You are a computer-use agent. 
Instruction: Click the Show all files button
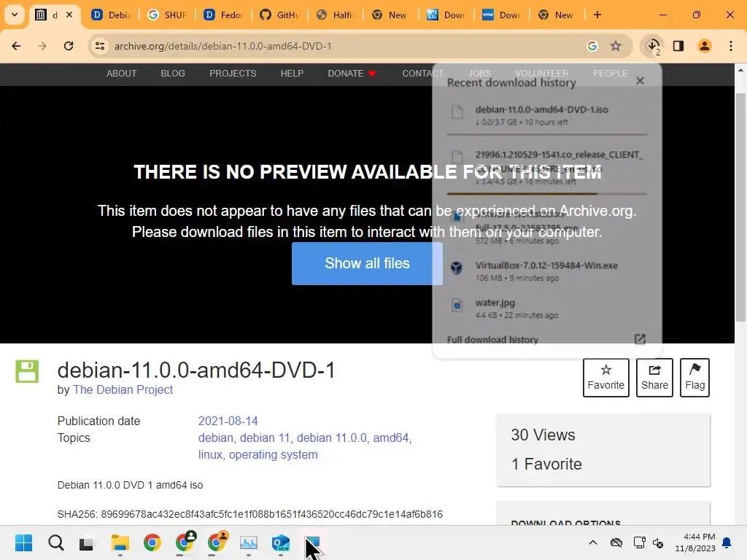(x=368, y=263)
